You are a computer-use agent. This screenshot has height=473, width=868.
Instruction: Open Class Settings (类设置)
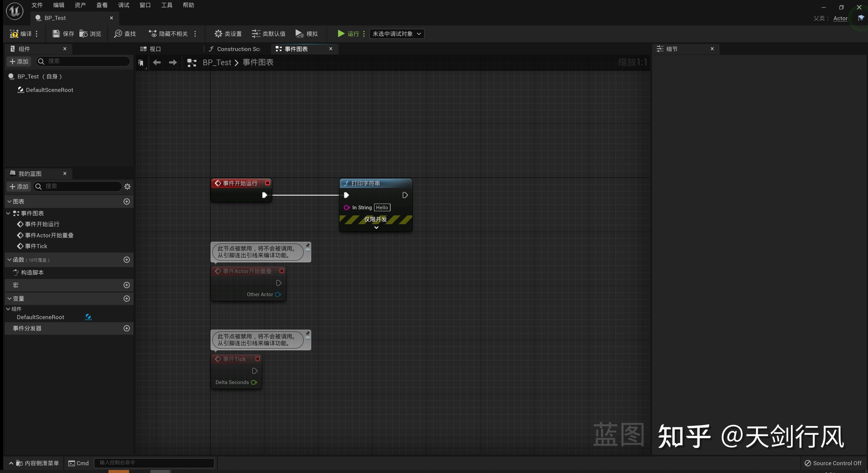pos(228,34)
